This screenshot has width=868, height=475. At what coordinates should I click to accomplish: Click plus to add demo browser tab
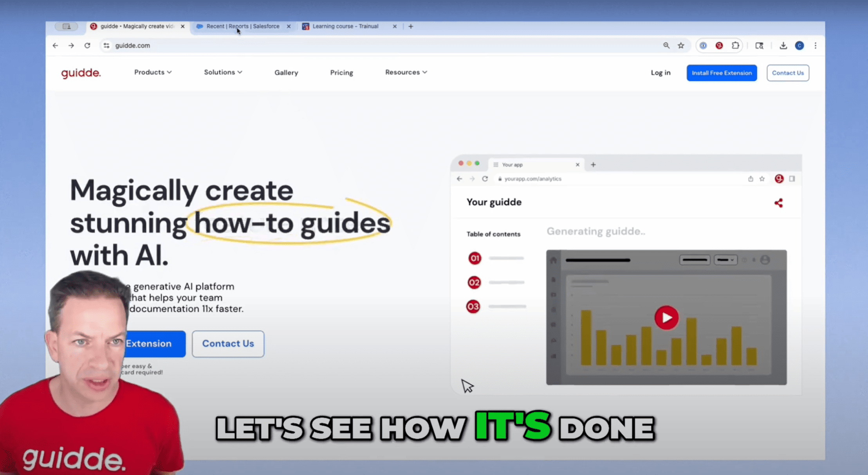coord(593,165)
